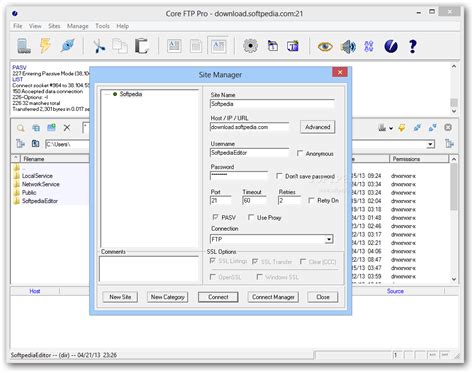474x373 pixels.
Task: Select the NetworkService folder
Action: 40,184
